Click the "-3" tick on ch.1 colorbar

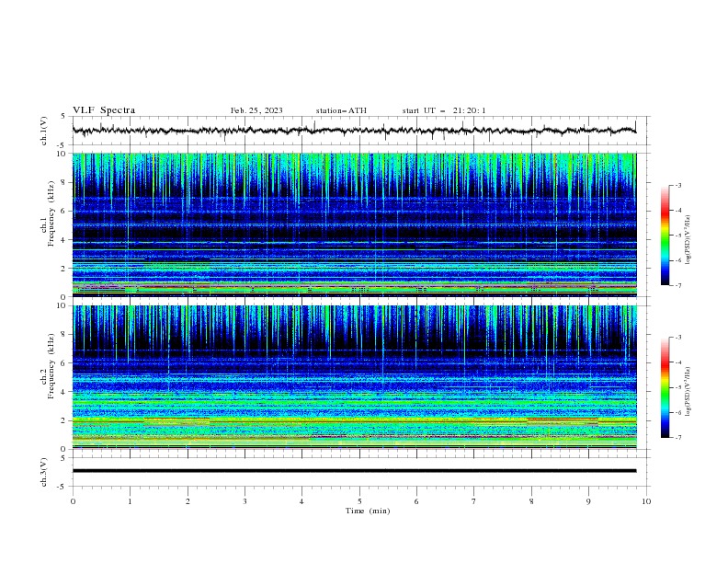[x=678, y=185]
